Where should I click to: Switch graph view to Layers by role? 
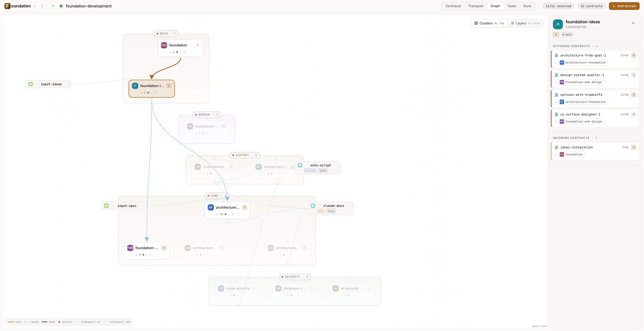tap(525, 23)
